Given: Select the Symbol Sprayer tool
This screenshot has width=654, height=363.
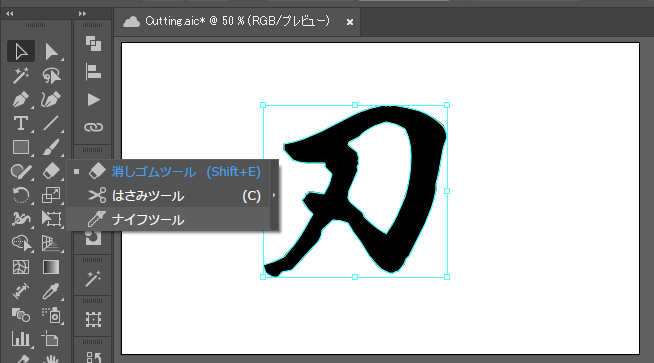Looking at the screenshot, I should click(51, 315).
